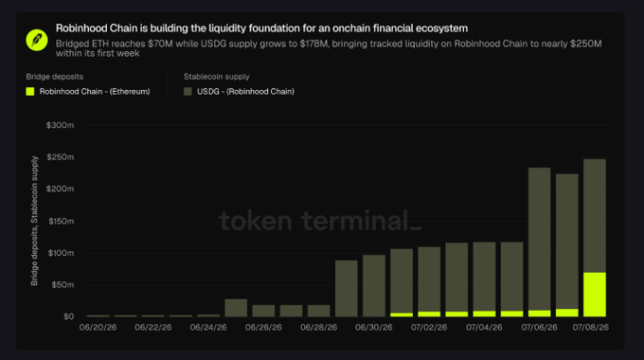Click the $300m y-axis label
This screenshot has height=360, width=644.
click(60, 125)
